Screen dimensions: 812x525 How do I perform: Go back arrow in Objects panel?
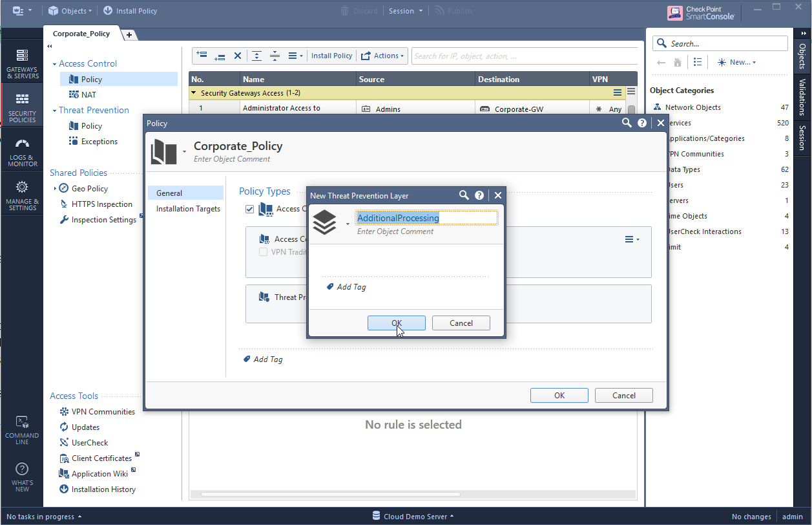click(661, 62)
